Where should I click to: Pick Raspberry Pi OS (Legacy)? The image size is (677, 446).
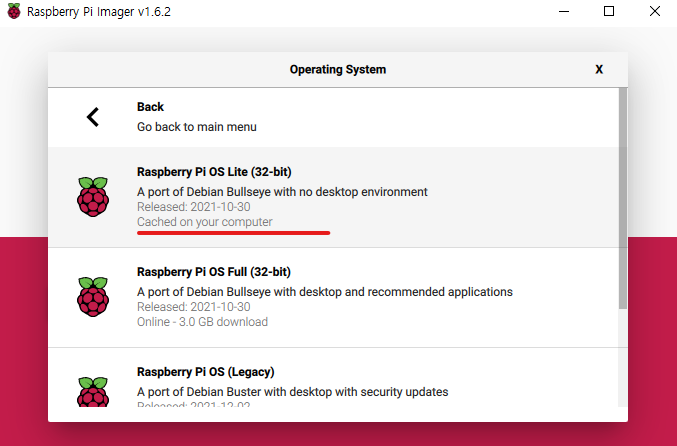coord(333,378)
